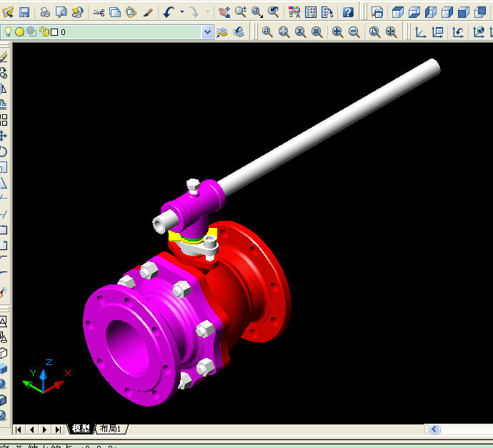Undo the last action
Screen dimensions: 493x448
coord(169,13)
